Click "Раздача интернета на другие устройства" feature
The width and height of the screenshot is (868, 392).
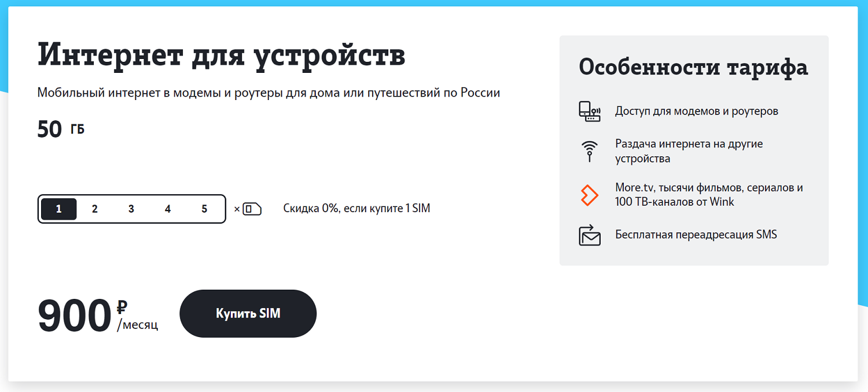689,151
